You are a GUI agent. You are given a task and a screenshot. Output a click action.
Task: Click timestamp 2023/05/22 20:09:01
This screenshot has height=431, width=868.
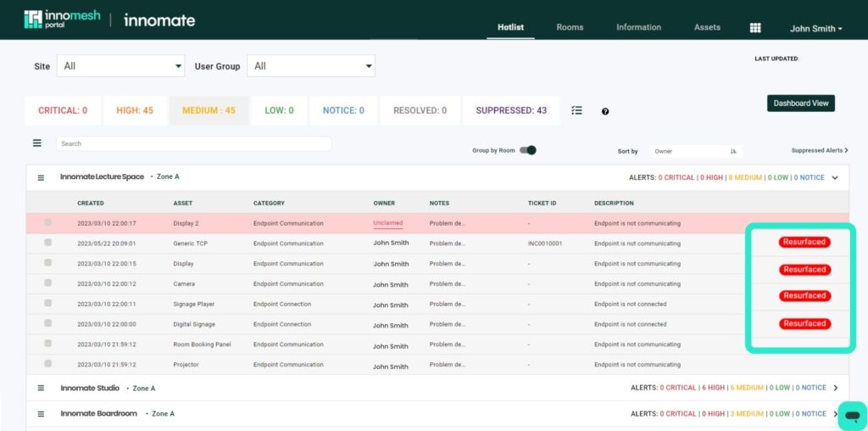(x=106, y=243)
